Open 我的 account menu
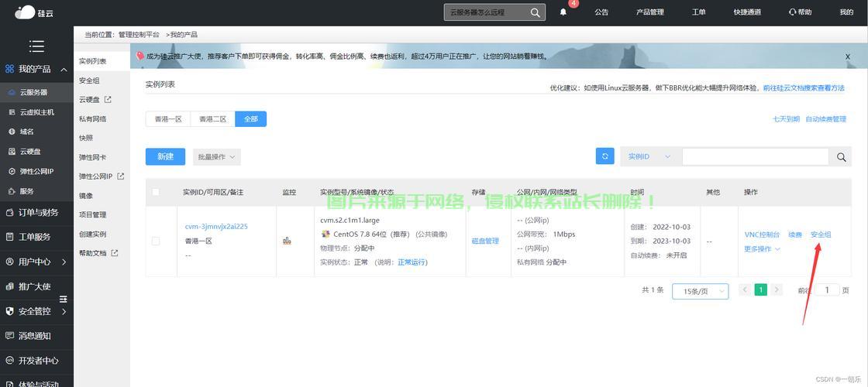 click(846, 12)
